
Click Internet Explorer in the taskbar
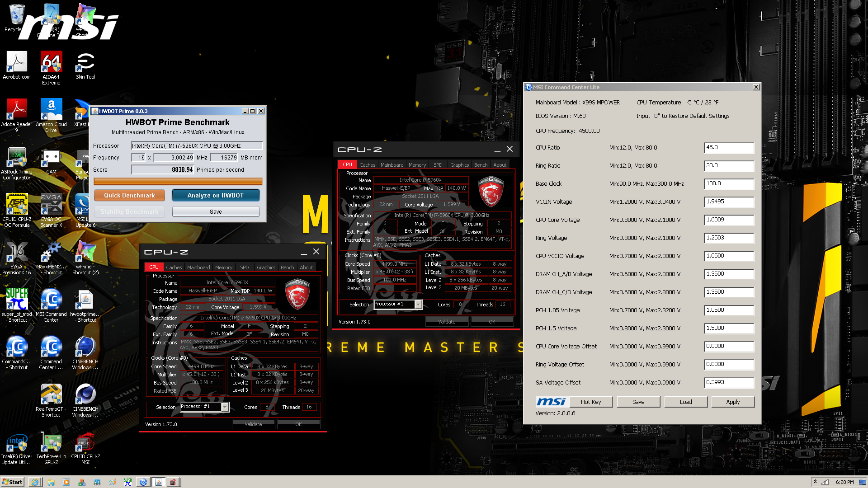coord(35,482)
